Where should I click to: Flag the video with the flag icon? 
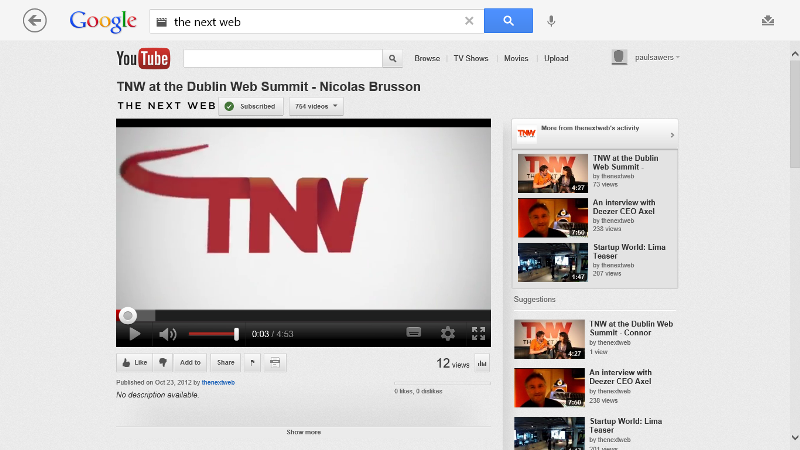[253, 363]
